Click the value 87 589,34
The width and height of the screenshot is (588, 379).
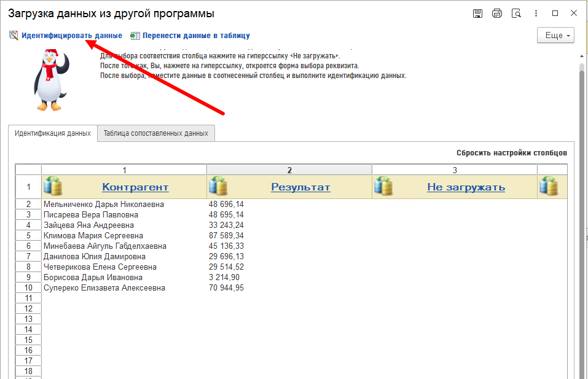[x=226, y=236]
